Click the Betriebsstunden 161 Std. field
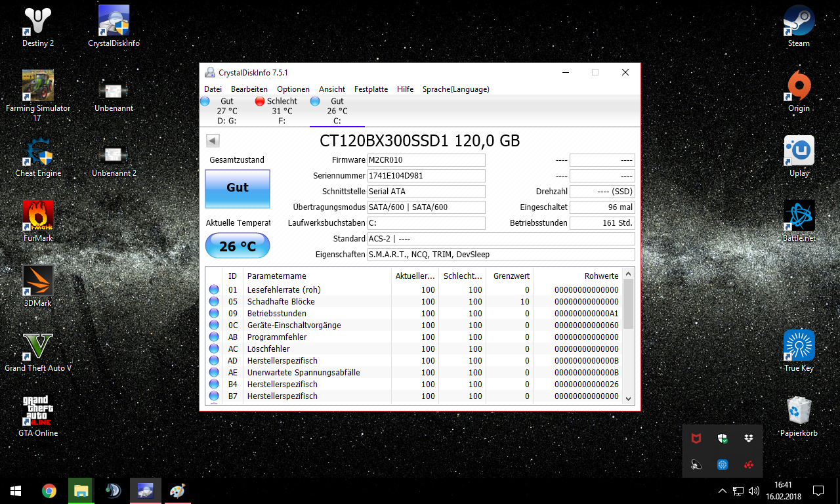Image resolution: width=840 pixels, height=504 pixels. 602,223
